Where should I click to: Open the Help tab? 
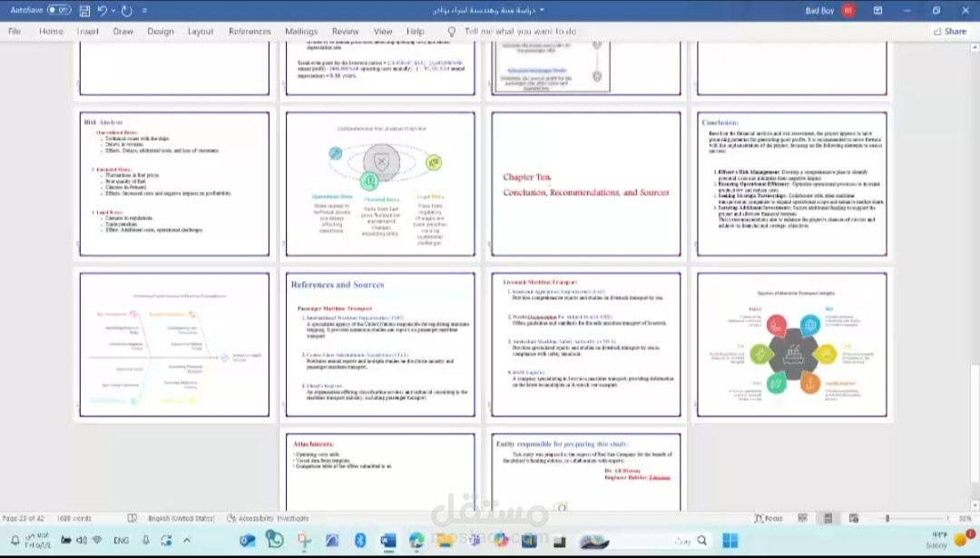[x=415, y=31]
